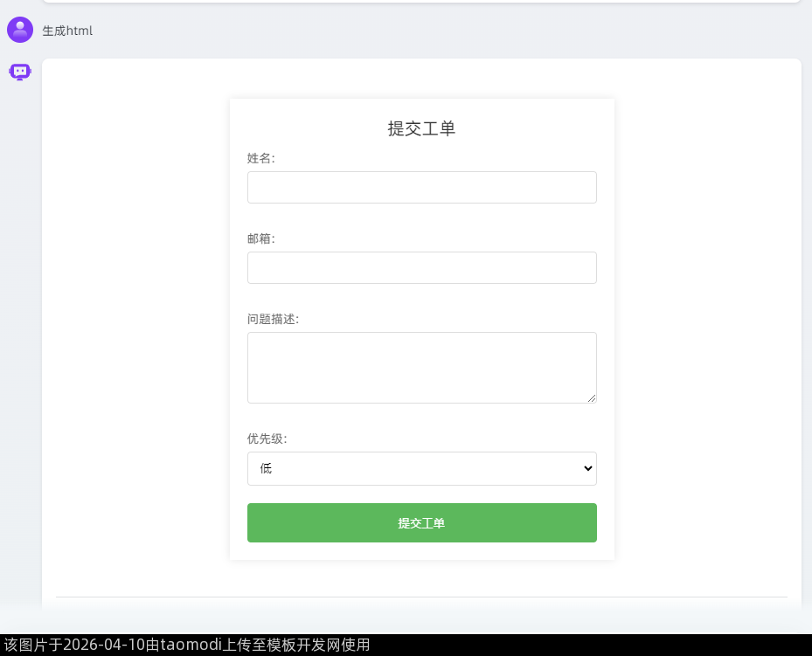This screenshot has height=656, width=812.
Task: Click inside the 问题描述 textarea
Action: (x=421, y=368)
